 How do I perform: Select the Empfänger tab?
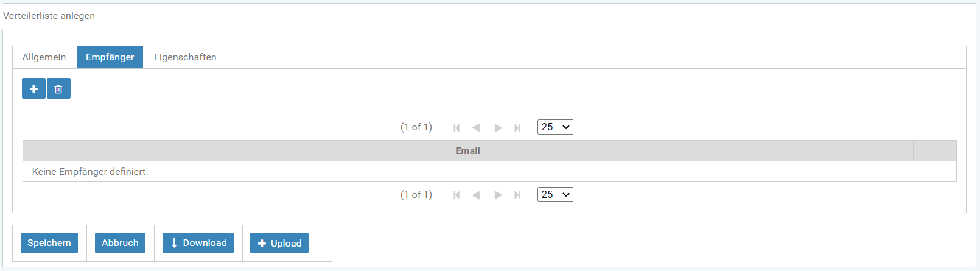point(110,57)
